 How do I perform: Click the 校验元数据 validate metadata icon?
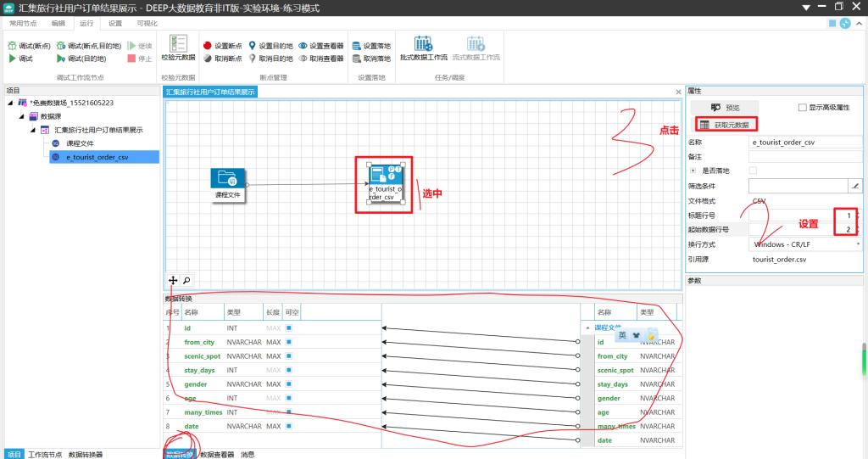tap(178, 45)
